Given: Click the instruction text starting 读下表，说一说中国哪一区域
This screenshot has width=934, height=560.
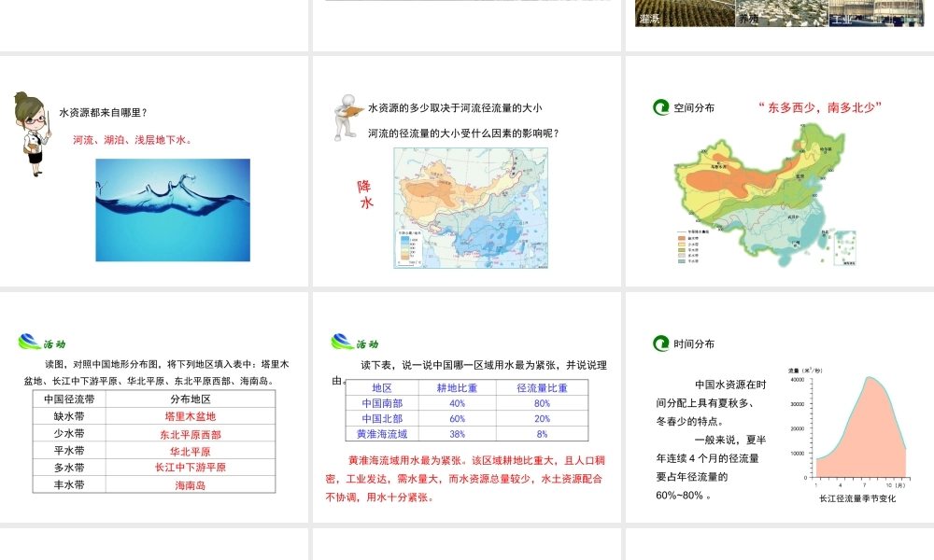Looking at the screenshot, I should (x=470, y=372).
